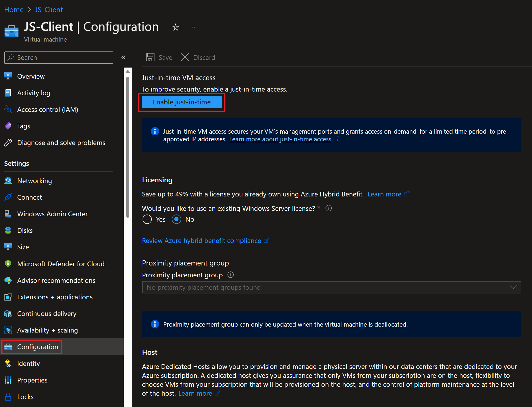
Task: Click the sidebar scrollbar up arrow
Action: point(128,72)
